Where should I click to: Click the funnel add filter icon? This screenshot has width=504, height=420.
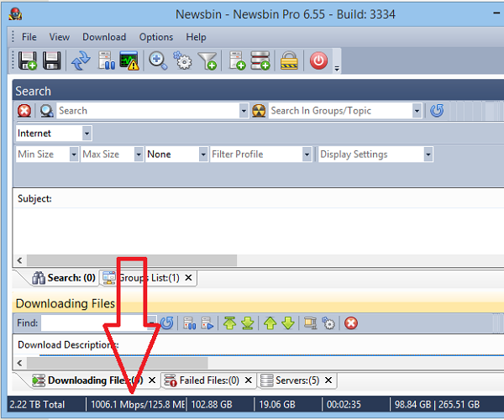(207, 60)
